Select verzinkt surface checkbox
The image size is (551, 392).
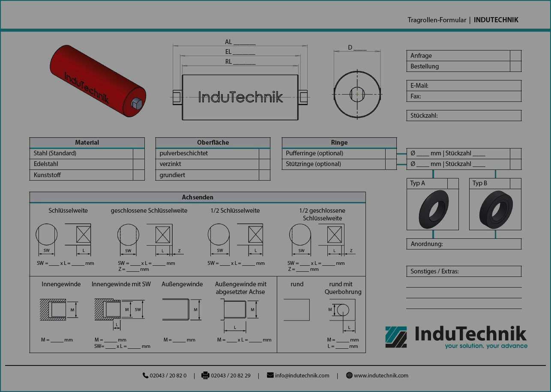[x=264, y=164]
